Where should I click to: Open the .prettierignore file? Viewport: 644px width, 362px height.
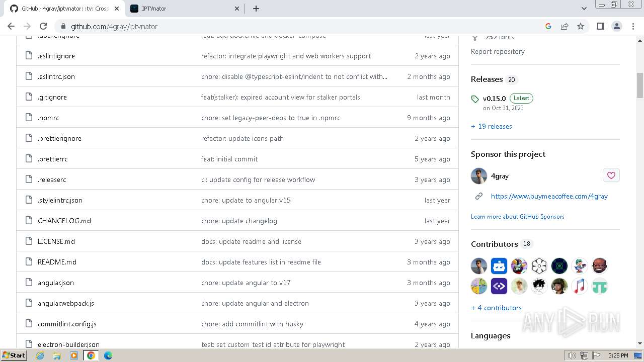[59, 138]
